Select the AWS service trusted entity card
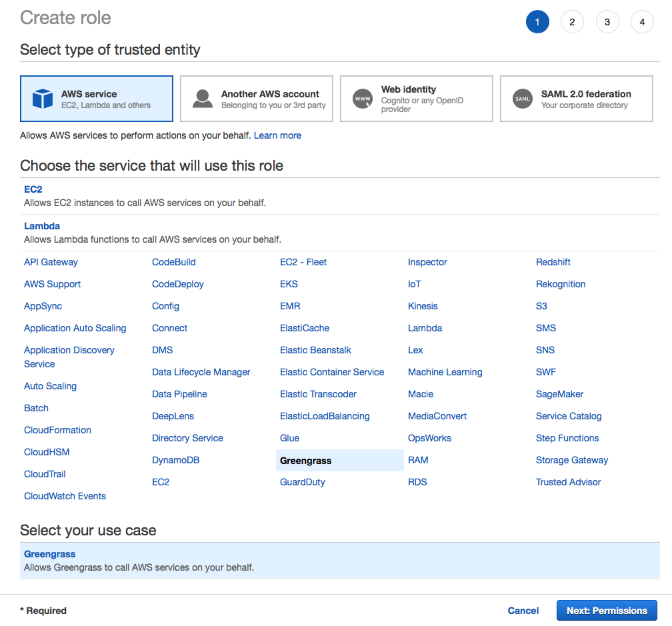Viewport: 672px width, 626px height. click(x=97, y=99)
